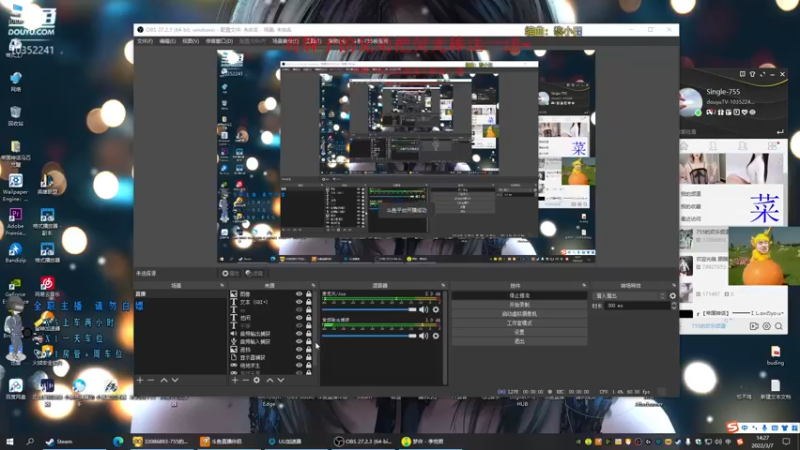The image size is (800, 450).
Task: Open 工具(T) menu in OBS
Action: tap(313, 41)
